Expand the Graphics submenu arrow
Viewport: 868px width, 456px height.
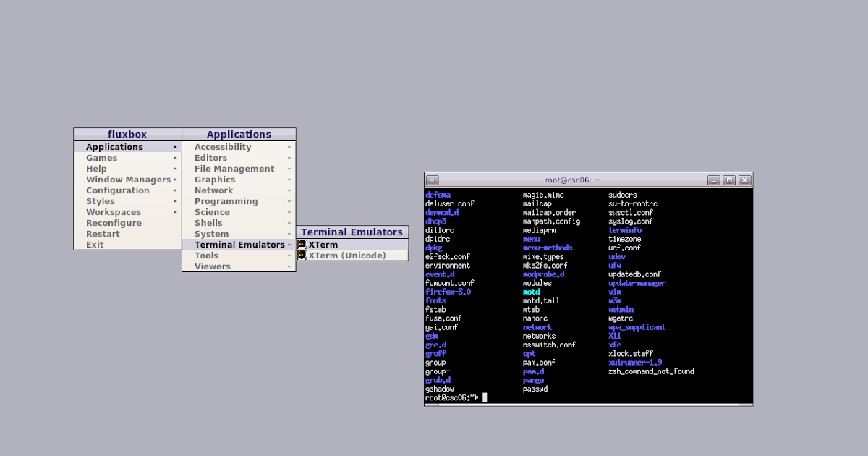(x=289, y=180)
